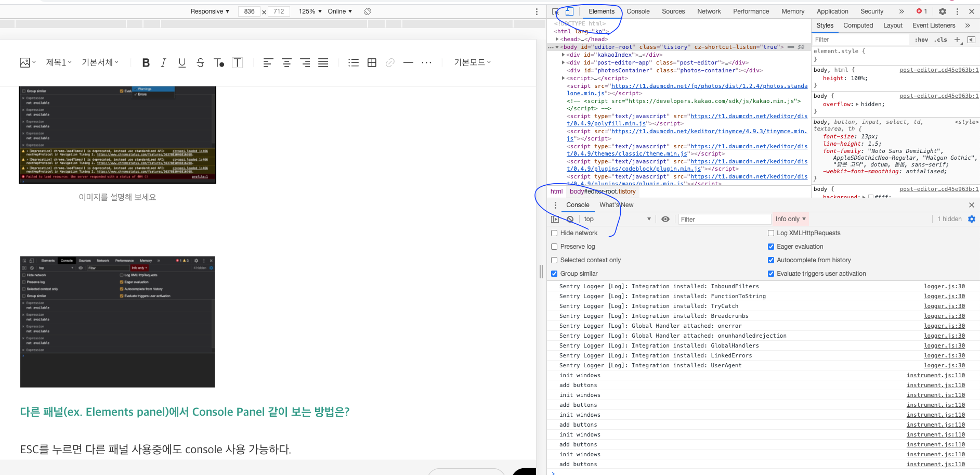Open the first logger.js:30 source link
The width and height of the screenshot is (980, 475).
point(944,287)
